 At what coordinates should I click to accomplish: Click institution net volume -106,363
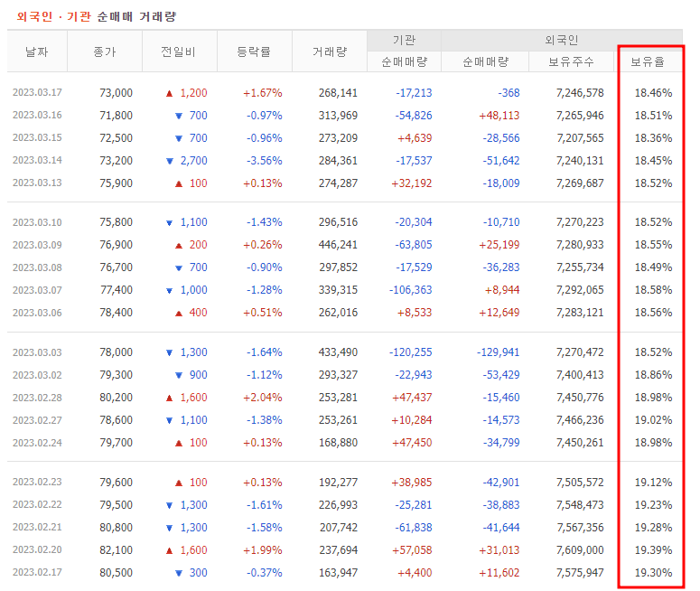(411, 290)
